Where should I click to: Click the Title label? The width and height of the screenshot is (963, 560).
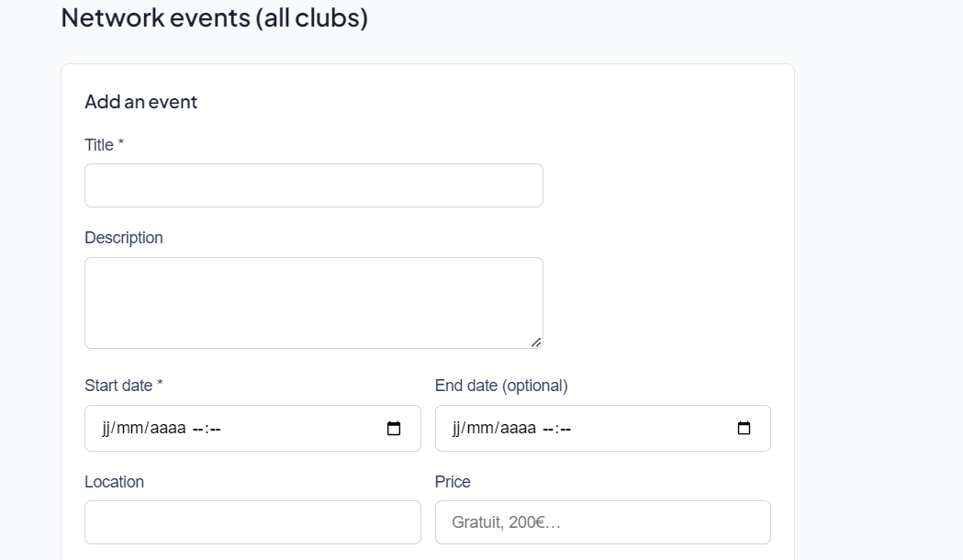coord(99,145)
